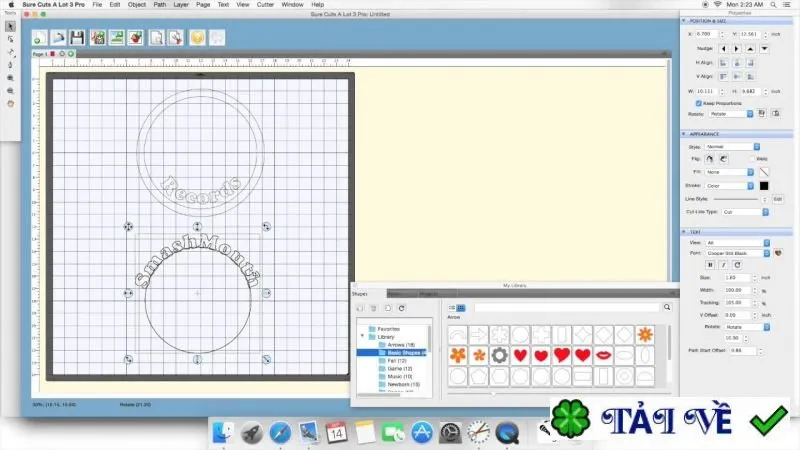
Task: Enable the Weld checkbox
Action: (752, 159)
